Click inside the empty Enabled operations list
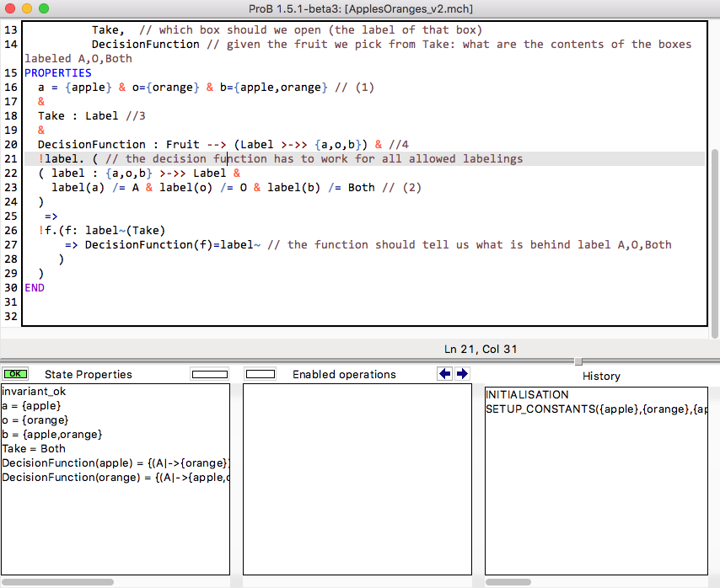This screenshot has height=588, width=720. (x=357, y=480)
